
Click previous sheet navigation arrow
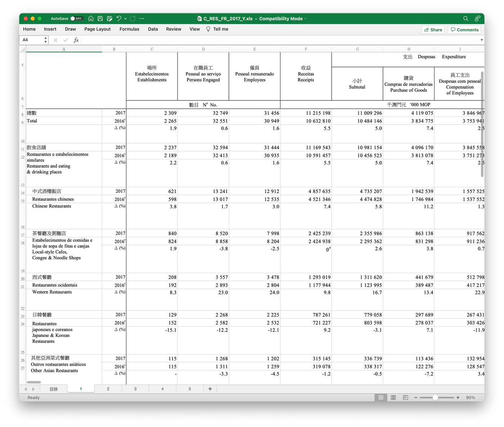click(26, 389)
